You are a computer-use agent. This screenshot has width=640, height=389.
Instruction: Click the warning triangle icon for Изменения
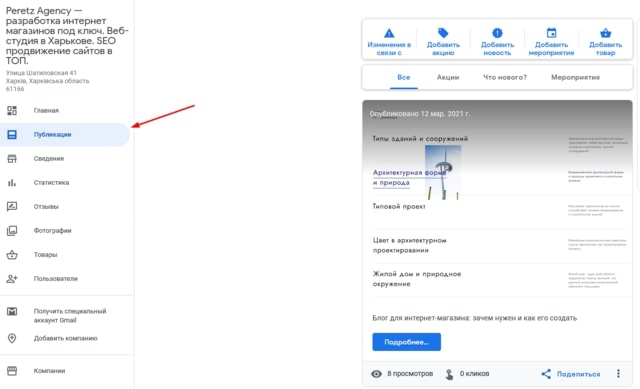click(x=389, y=33)
